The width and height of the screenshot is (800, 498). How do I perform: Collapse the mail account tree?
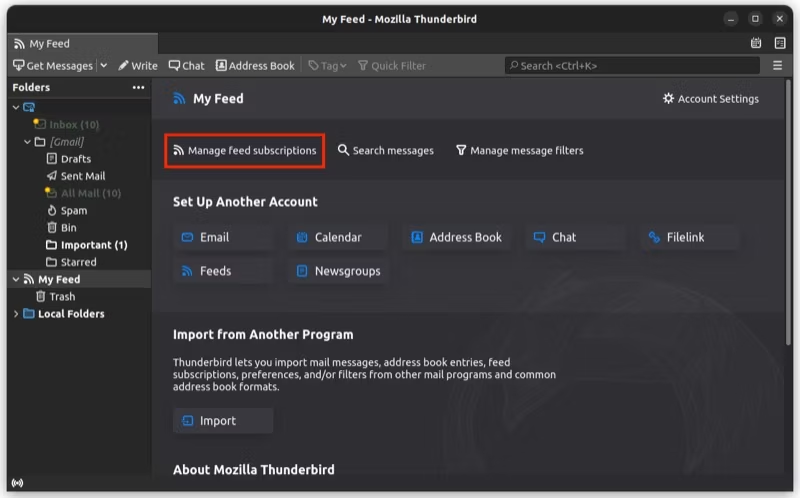click(16, 108)
